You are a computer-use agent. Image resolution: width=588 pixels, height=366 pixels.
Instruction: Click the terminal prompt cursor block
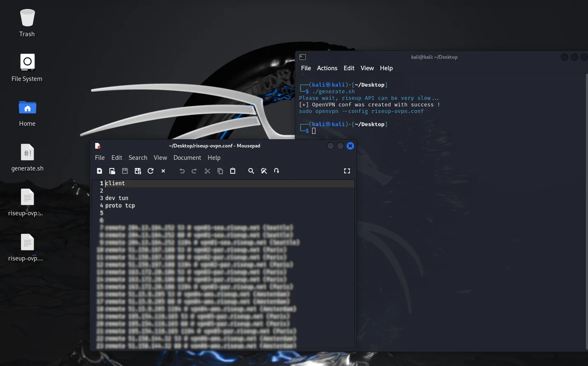pos(314,131)
